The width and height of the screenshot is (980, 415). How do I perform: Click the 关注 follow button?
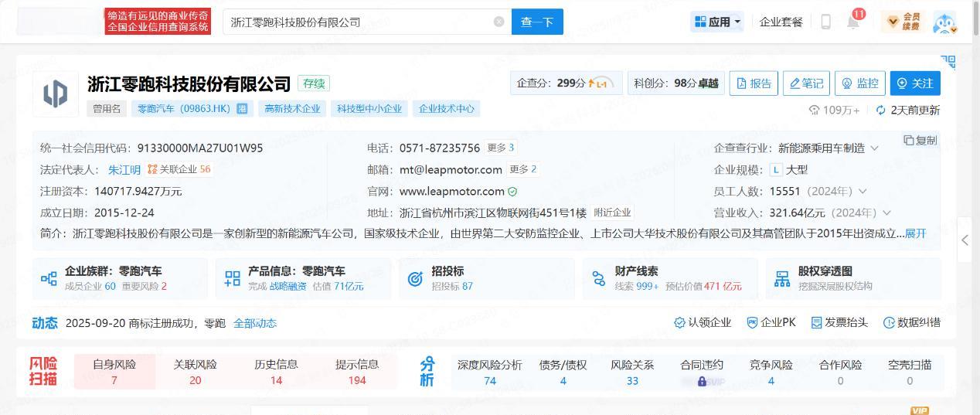[915, 83]
